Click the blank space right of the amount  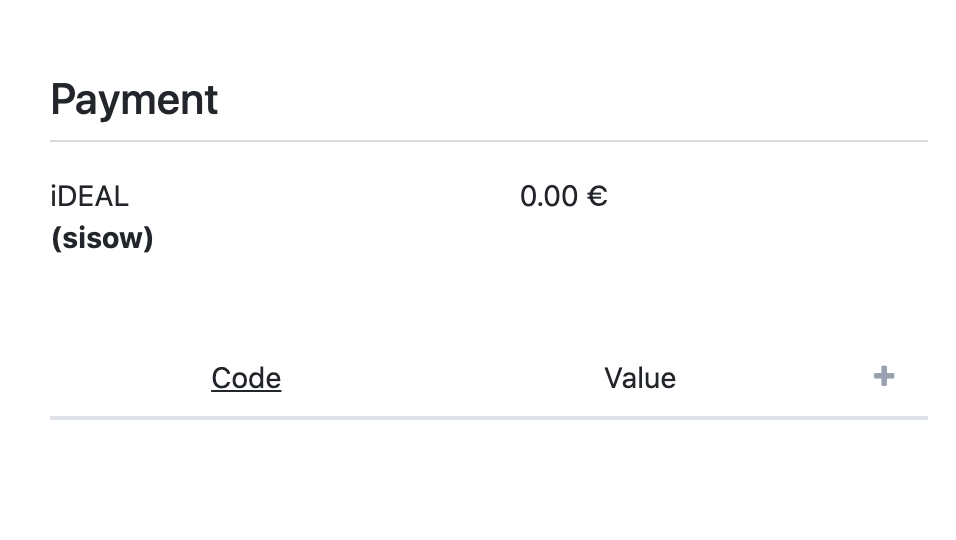pyautogui.click(x=768, y=197)
